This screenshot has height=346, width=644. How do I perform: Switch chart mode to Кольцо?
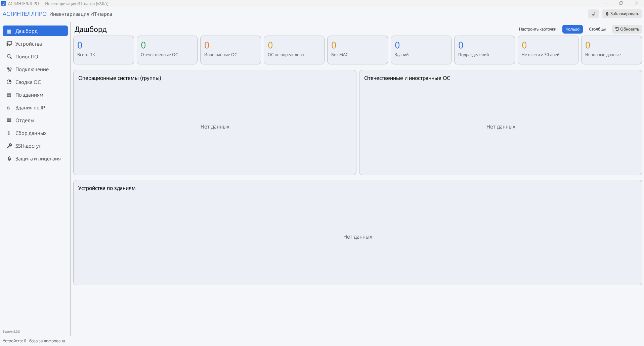coord(572,29)
